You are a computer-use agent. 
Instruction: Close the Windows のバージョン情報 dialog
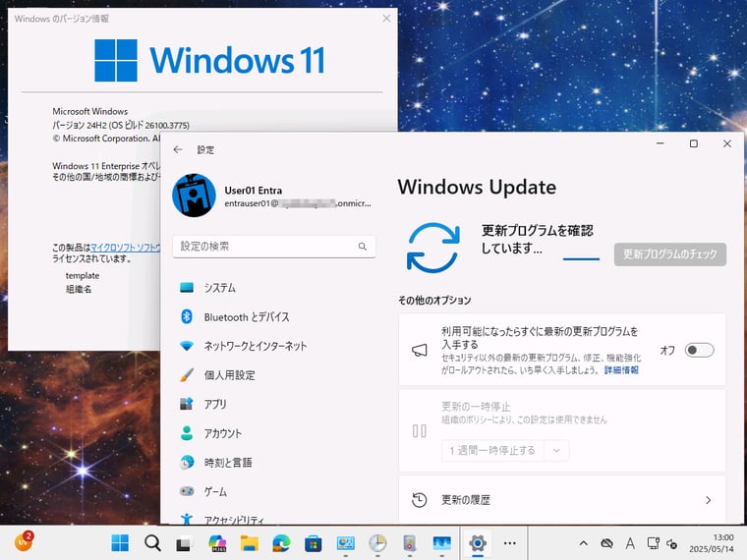click(386, 18)
